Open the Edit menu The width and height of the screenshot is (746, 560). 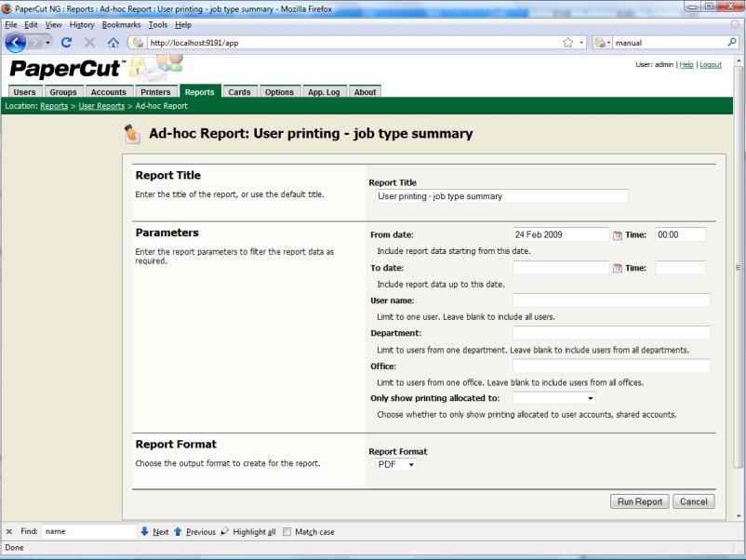point(31,25)
